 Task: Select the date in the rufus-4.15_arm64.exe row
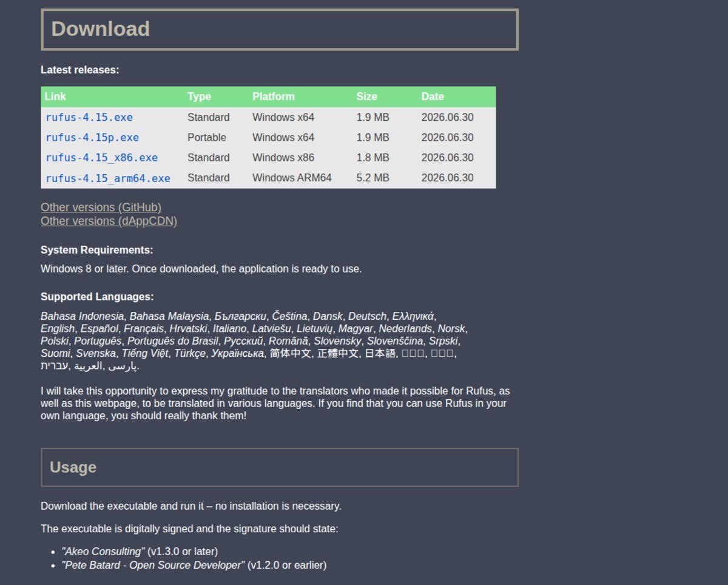point(448,178)
